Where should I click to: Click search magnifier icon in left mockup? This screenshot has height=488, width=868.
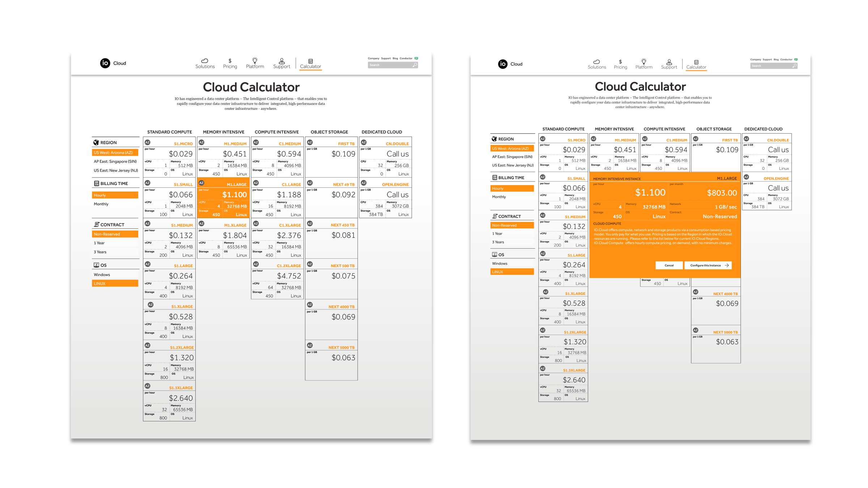click(x=415, y=65)
